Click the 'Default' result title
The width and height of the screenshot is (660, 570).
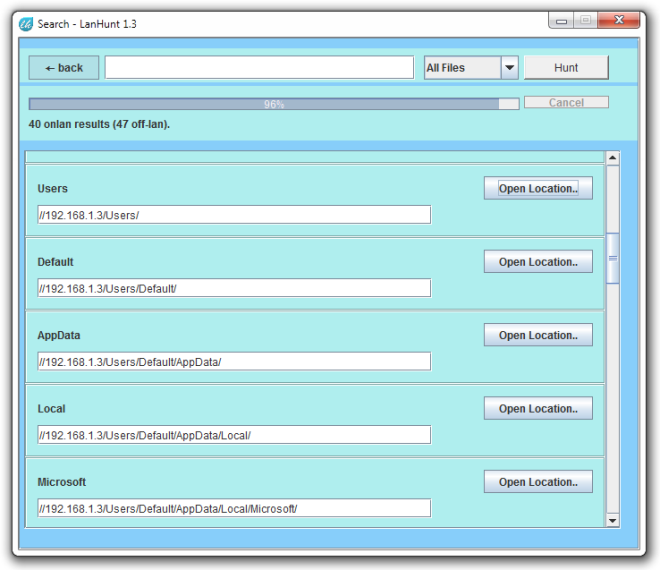(56, 262)
